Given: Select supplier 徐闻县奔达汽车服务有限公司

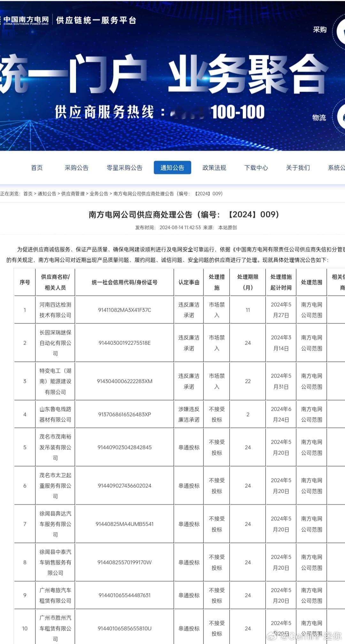Looking at the screenshot, I should tap(55, 524).
